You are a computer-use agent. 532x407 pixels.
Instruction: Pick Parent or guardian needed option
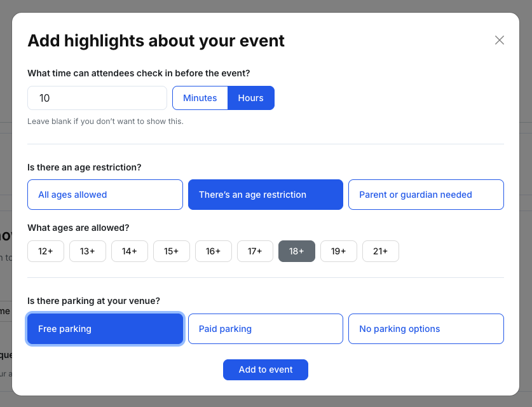pos(426,195)
